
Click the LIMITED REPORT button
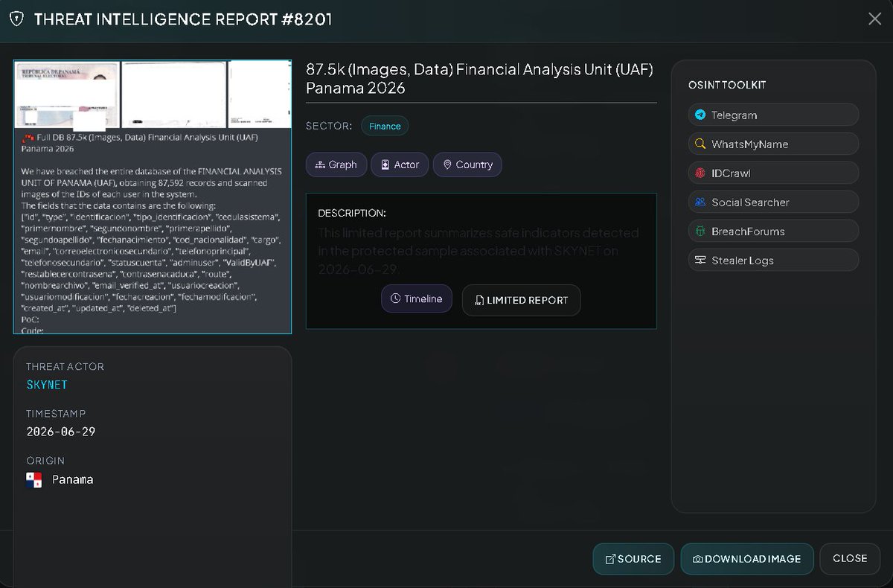point(521,300)
